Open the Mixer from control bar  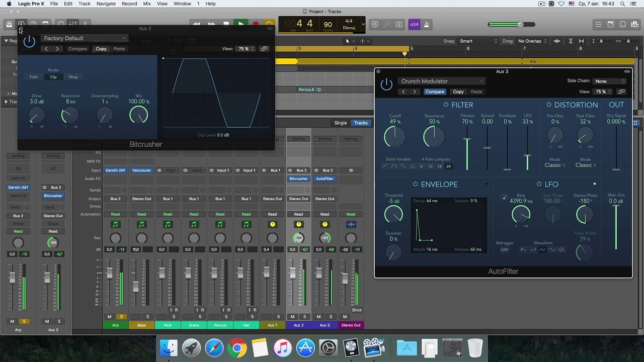[x=73, y=24]
